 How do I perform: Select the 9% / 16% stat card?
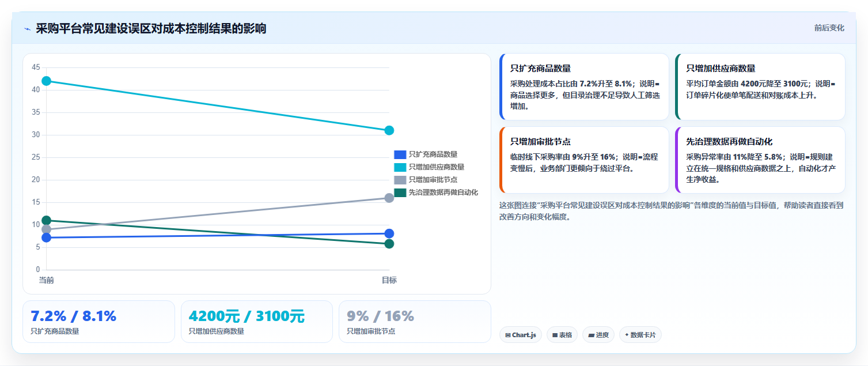[x=415, y=322]
